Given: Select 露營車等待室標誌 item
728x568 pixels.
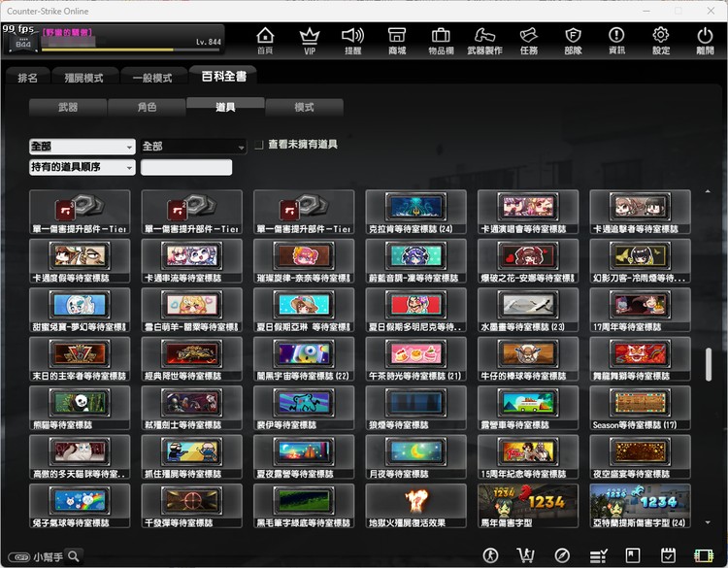Looking at the screenshot, I should 528,408.
